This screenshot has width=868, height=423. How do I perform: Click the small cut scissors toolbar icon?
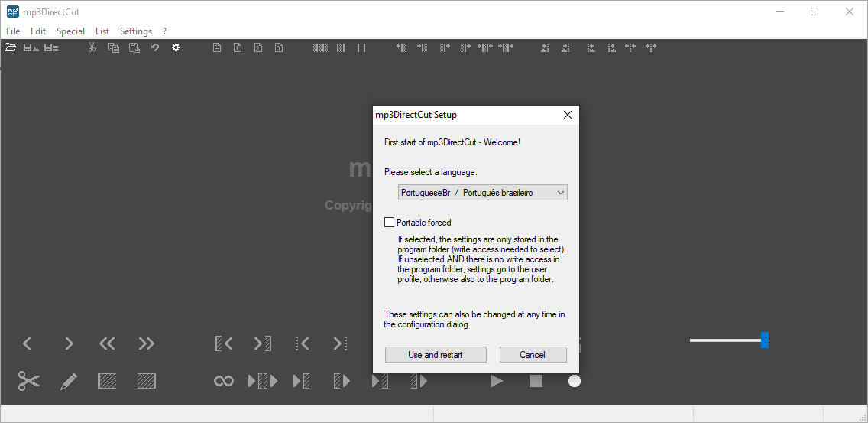click(x=92, y=47)
